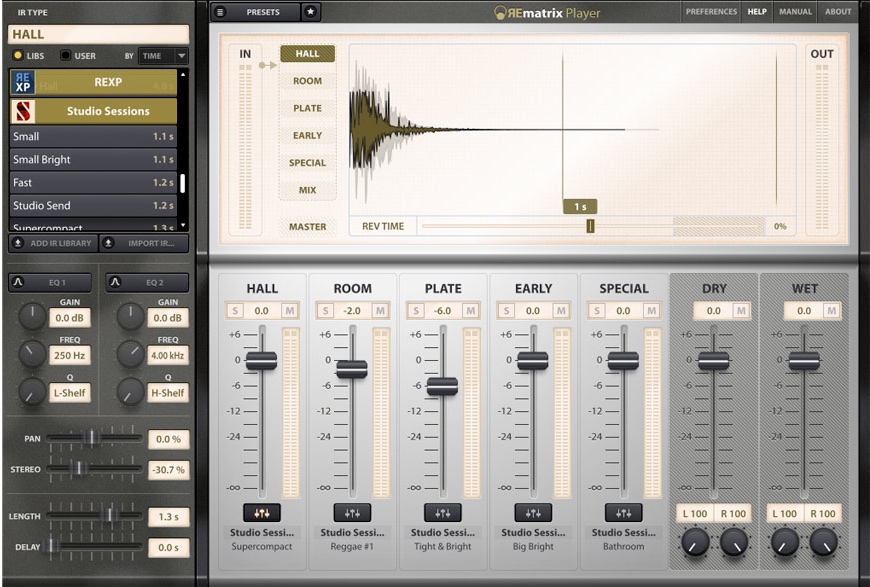Click the EQ 2 curve icon
This screenshot has height=587, width=870.
pos(115,282)
